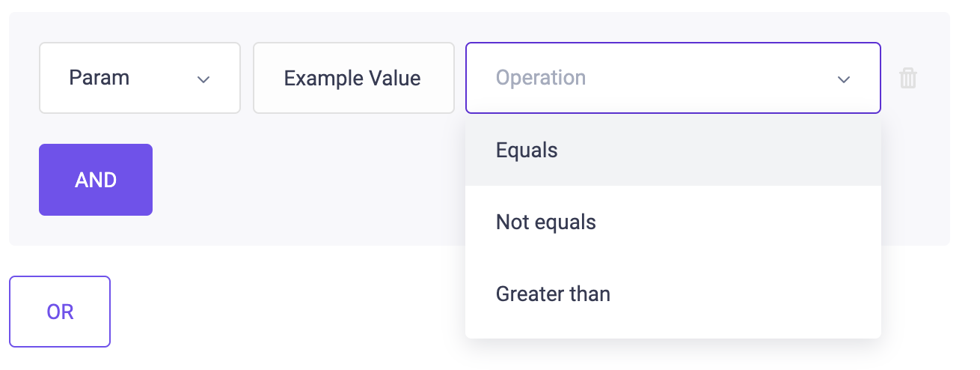Pick the Not equals option

tap(673, 222)
